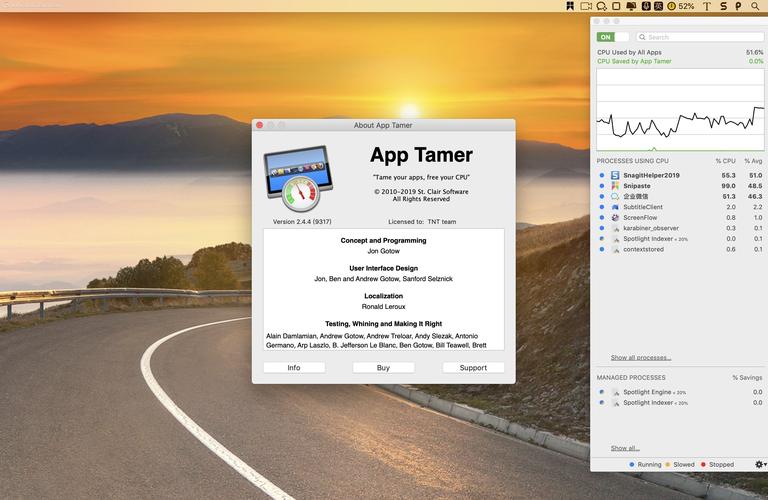
Task: Click the Stopped legend label in panel footer
Action: click(721, 464)
